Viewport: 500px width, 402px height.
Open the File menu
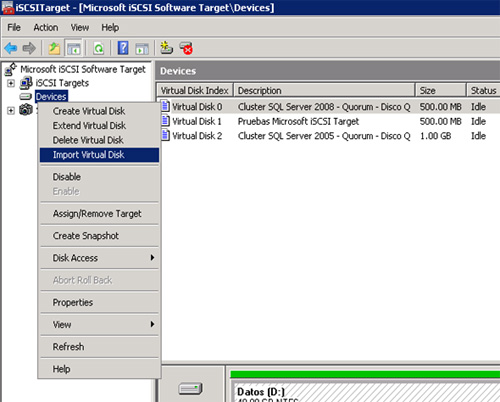(14, 27)
